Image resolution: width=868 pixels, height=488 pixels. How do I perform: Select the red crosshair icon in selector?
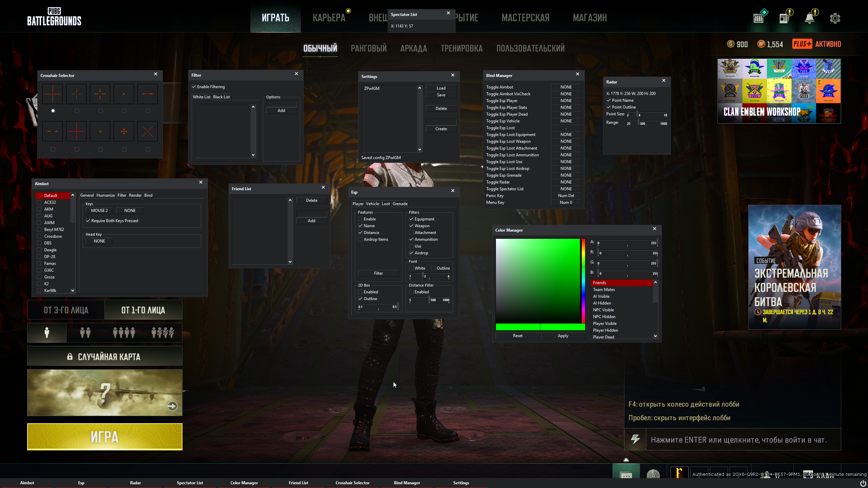click(76, 131)
